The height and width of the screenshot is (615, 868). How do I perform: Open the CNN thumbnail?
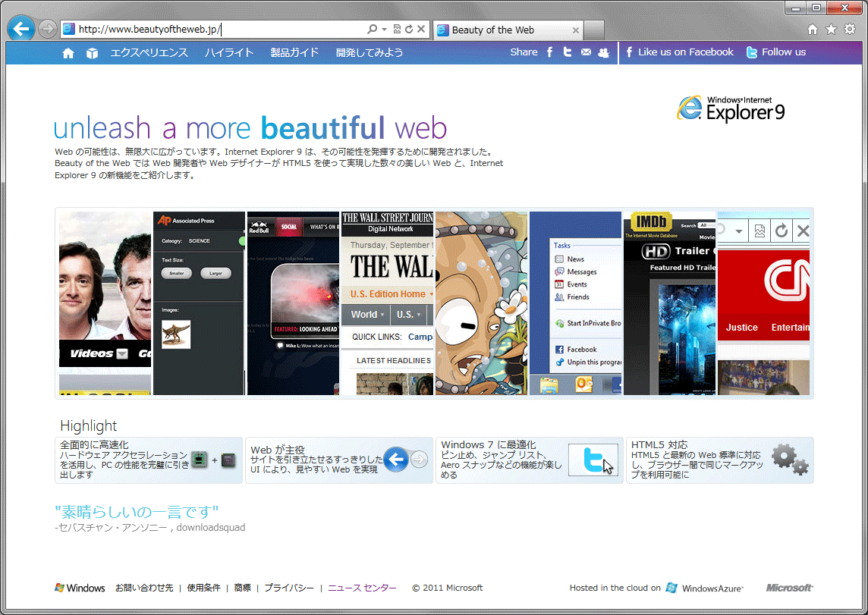tap(764, 303)
